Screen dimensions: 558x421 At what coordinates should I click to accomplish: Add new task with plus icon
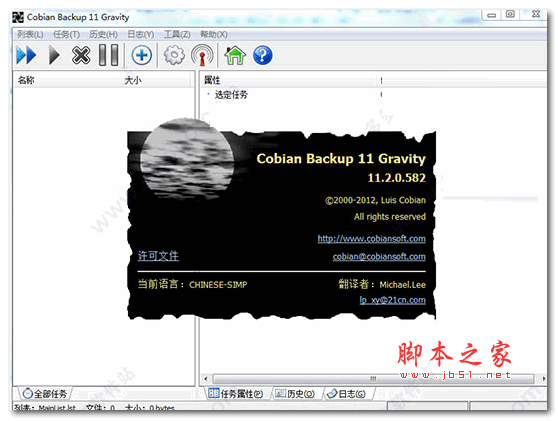(142, 55)
